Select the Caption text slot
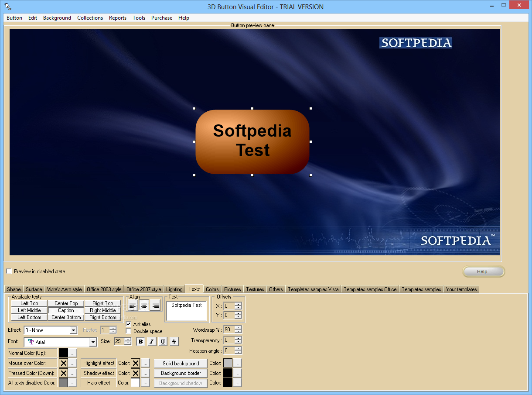 pos(66,310)
